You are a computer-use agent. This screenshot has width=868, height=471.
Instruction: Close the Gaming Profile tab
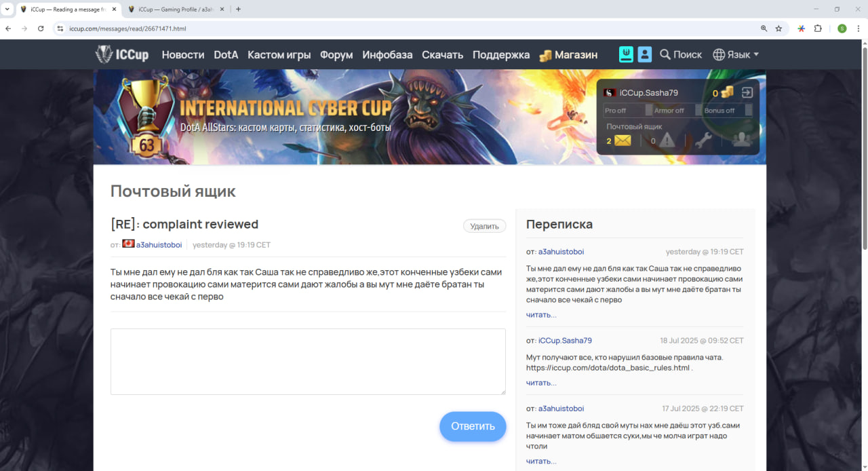[x=221, y=10]
